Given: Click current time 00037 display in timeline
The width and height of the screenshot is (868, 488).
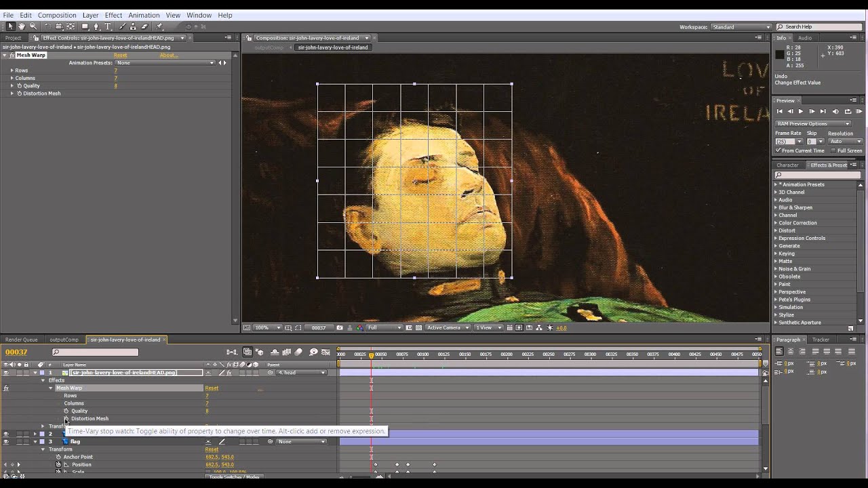Looking at the screenshot, I should 16,352.
